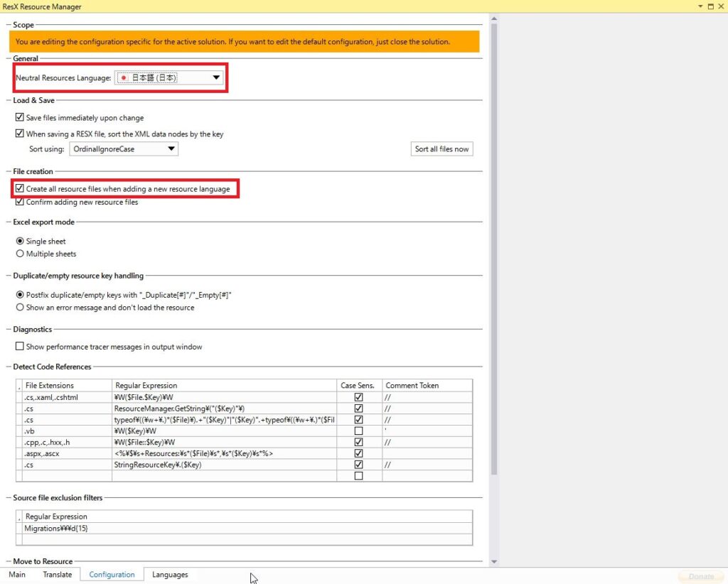Expand the 'Sort using' OrdinalIgnoreCase dropdown

pyautogui.click(x=171, y=149)
